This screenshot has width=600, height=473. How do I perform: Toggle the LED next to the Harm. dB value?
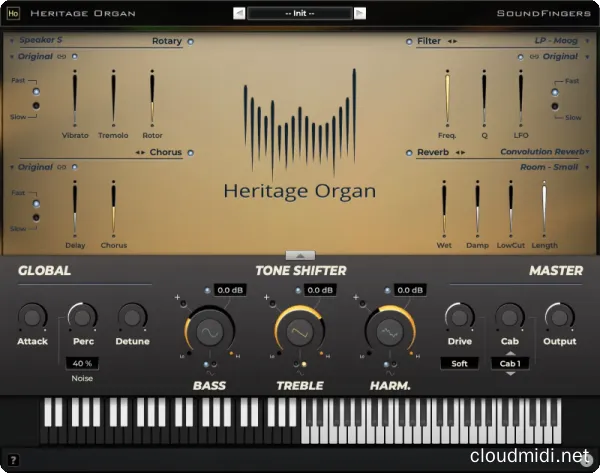pos(387,290)
